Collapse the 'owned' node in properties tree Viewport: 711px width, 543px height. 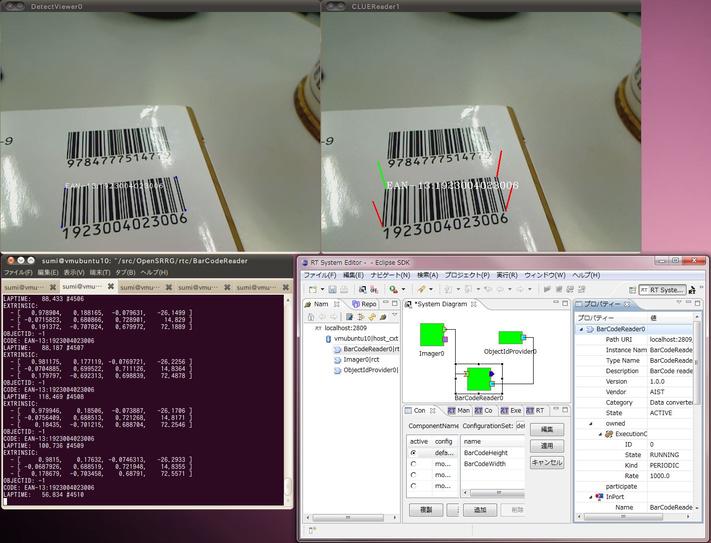(x=591, y=424)
